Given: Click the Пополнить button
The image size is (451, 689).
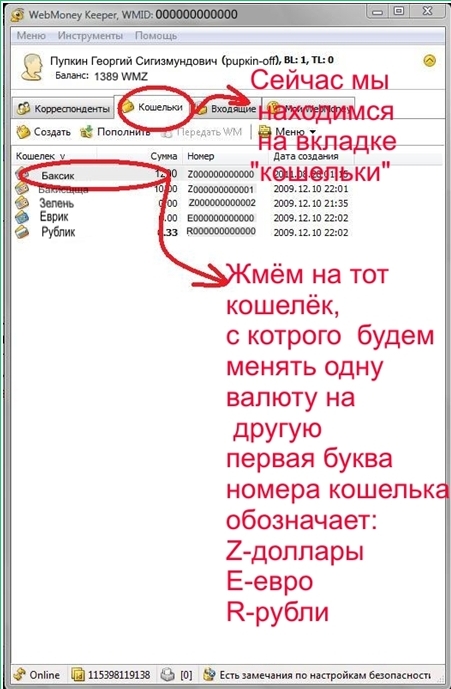Looking at the screenshot, I should click(x=115, y=131).
